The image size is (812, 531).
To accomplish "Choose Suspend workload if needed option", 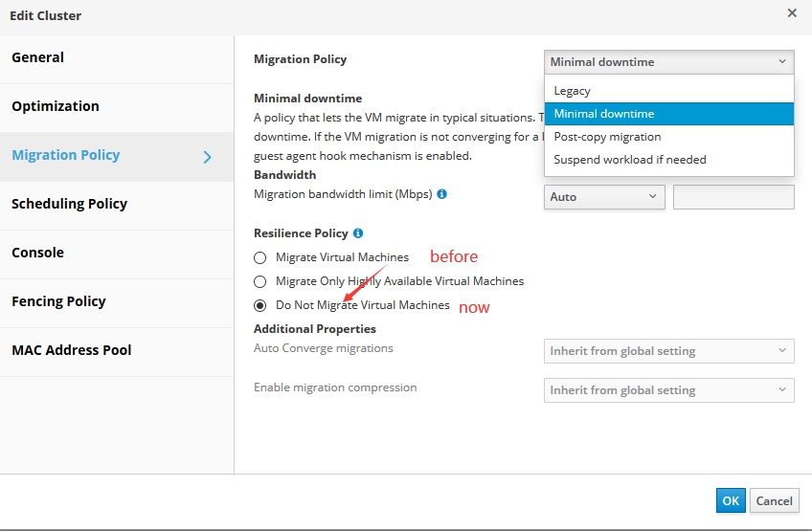I will [629, 160].
